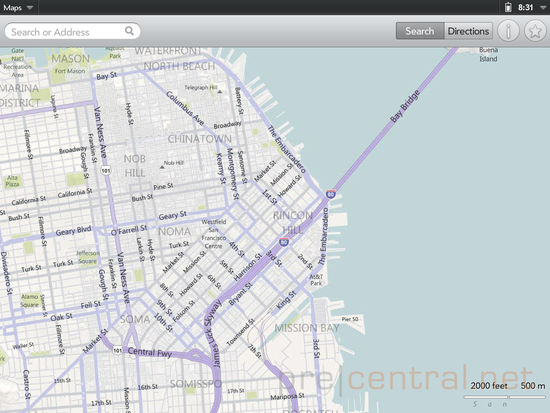Click the map scale bar
The image size is (550, 413).
coord(504,397)
